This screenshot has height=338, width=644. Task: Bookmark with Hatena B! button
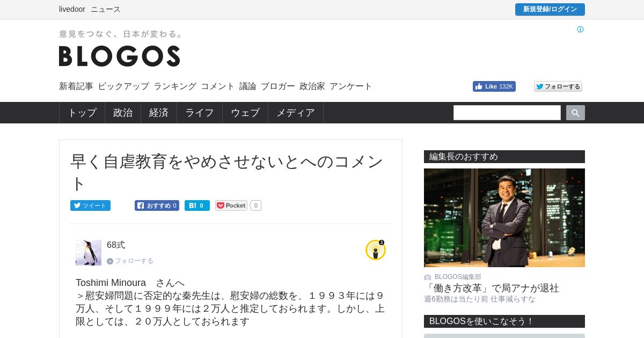pos(197,205)
